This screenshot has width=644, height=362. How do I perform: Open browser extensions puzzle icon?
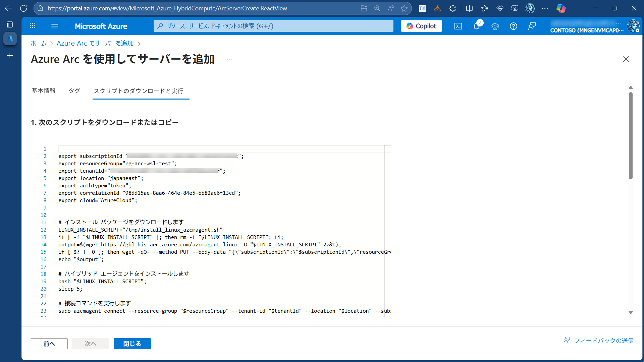452,8
